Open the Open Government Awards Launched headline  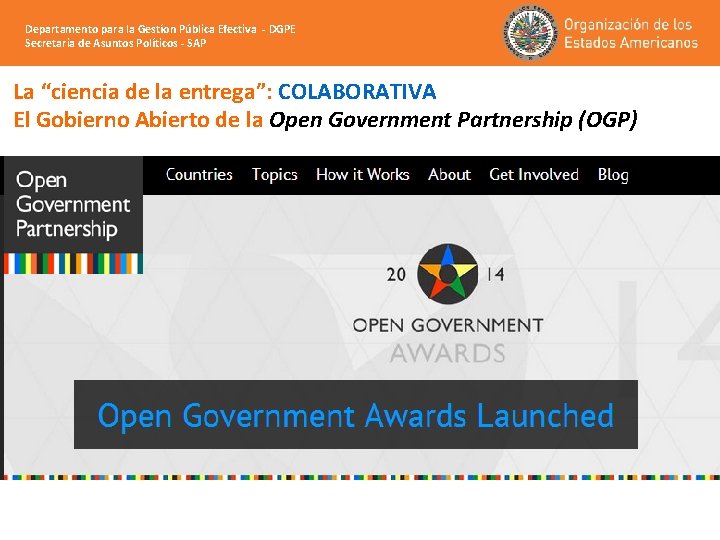(355, 415)
